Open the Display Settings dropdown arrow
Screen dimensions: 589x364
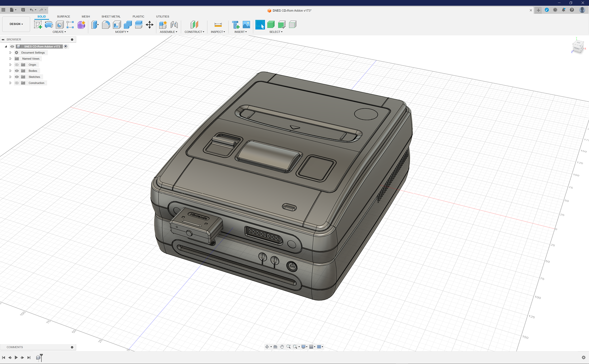tap(307, 347)
